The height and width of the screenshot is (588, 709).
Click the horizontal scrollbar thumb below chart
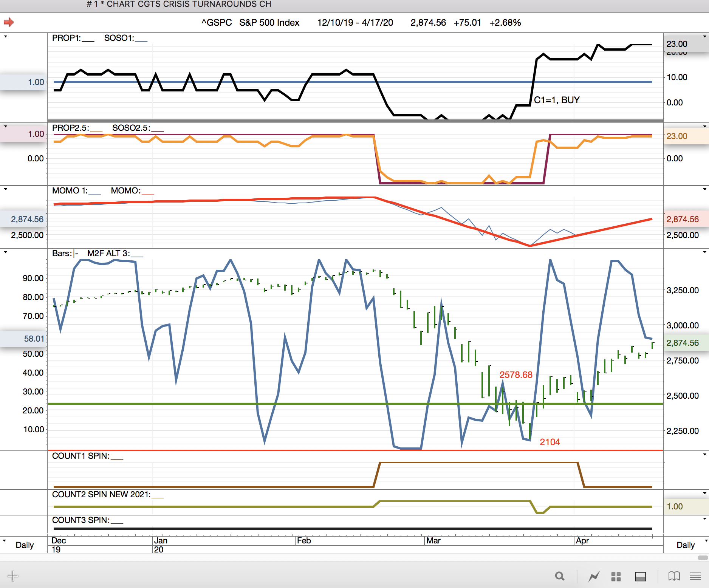703,558
